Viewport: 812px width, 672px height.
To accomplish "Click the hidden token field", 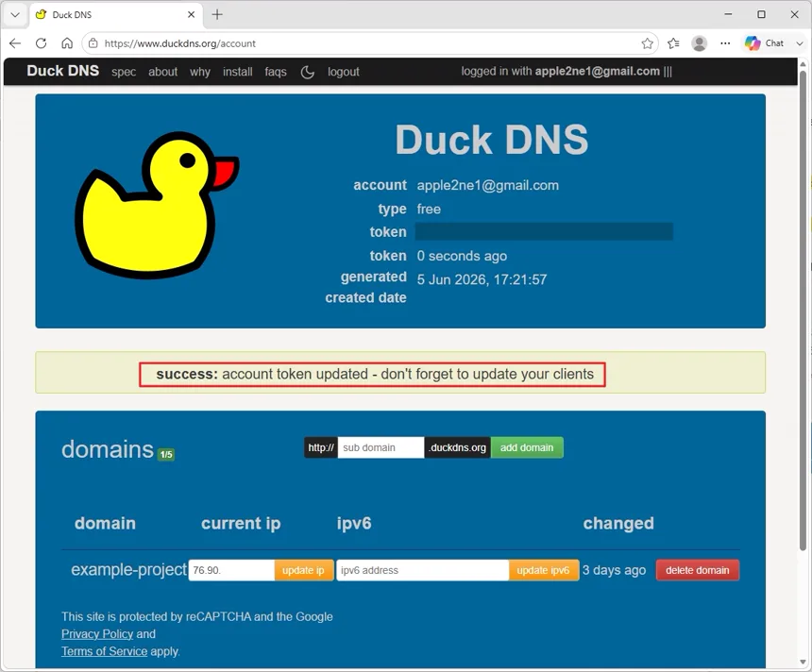I will 544,231.
